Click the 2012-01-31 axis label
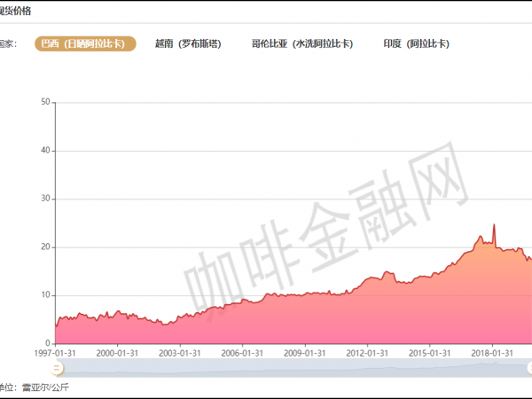Screen dimensions: 532x399 pyautogui.click(x=367, y=353)
